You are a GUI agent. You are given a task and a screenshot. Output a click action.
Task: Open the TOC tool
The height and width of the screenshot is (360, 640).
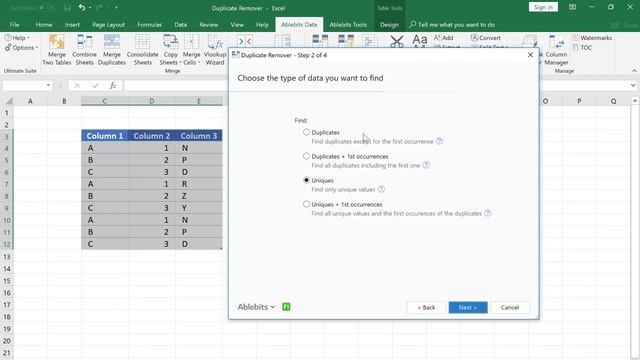(x=582, y=47)
